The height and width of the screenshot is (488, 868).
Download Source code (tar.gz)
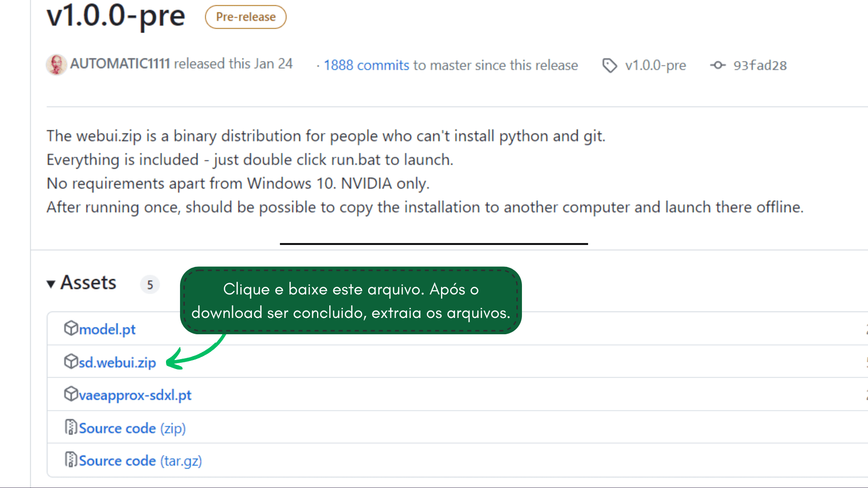[x=141, y=461]
